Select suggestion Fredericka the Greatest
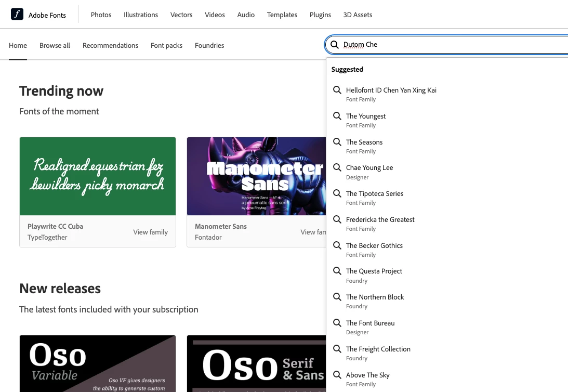Screen dimensions: 568x392 point(447,224)
